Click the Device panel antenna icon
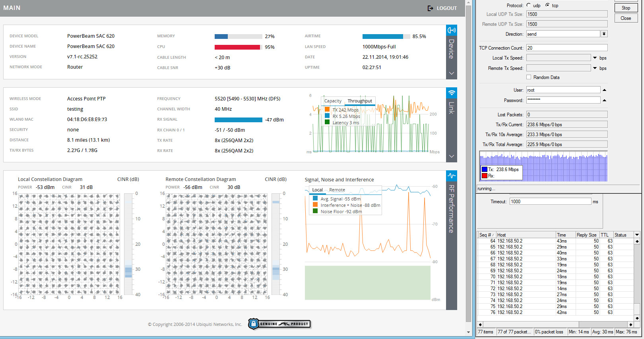This screenshot has width=644, height=339. pos(452,30)
